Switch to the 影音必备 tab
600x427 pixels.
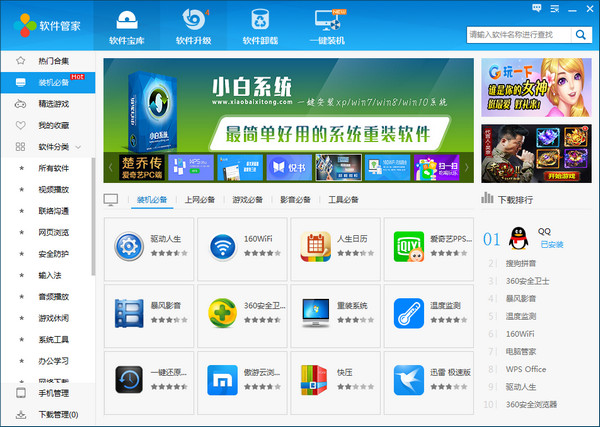click(295, 199)
